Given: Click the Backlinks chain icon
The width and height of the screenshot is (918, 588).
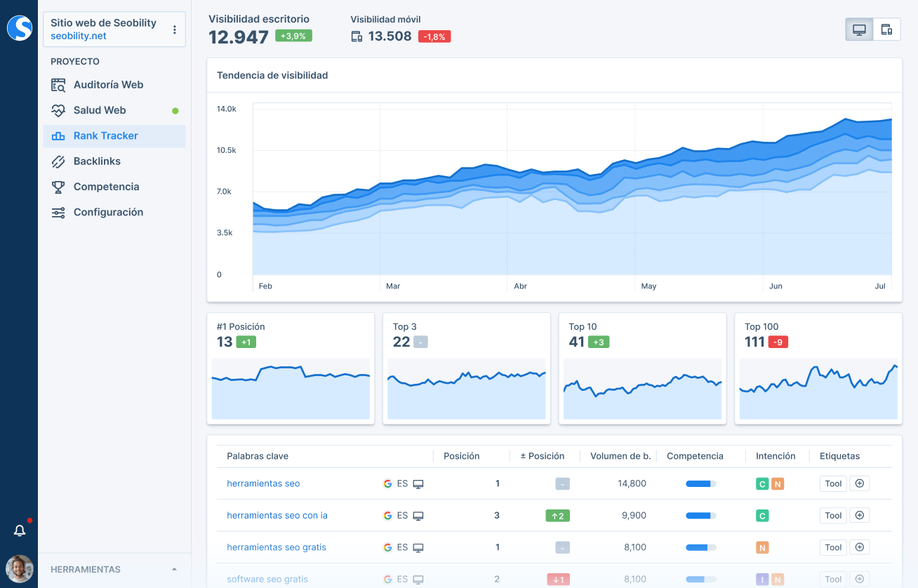Looking at the screenshot, I should coord(59,161).
